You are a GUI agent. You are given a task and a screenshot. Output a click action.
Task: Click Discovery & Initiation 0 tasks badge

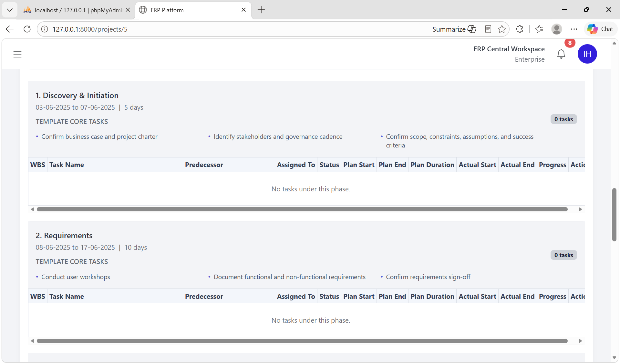click(x=563, y=119)
